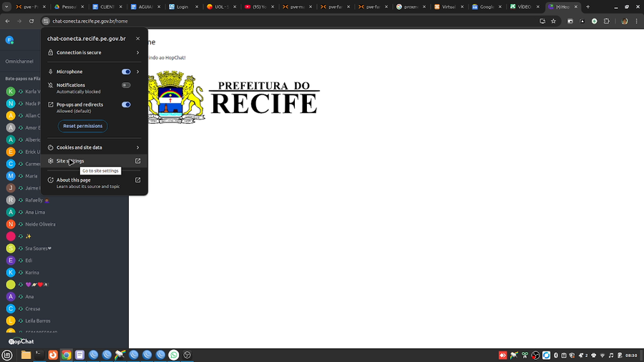Viewport: 644px width, 362px height.
Task: Switch to the Virtual tab
Action: (449, 6)
